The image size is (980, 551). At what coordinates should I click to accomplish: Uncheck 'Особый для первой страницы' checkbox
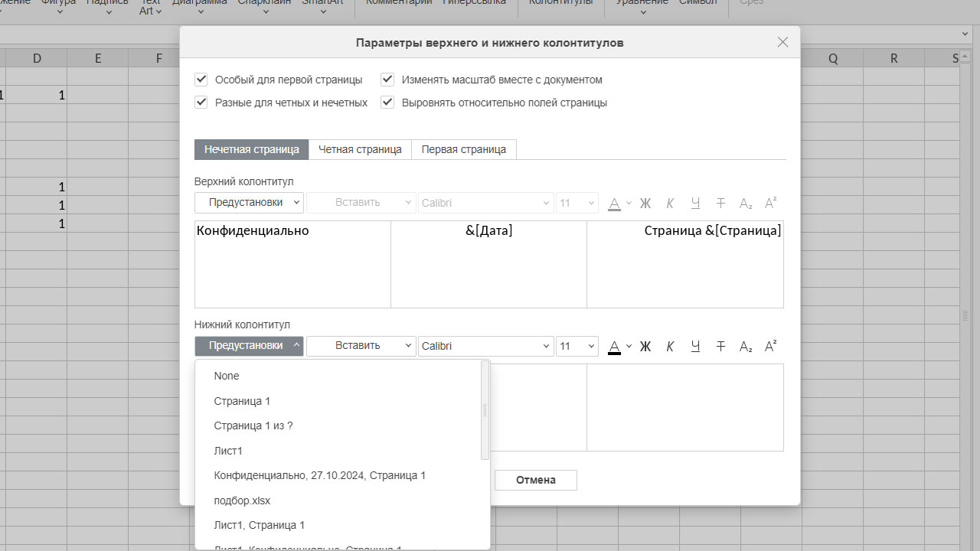coord(201,80)
